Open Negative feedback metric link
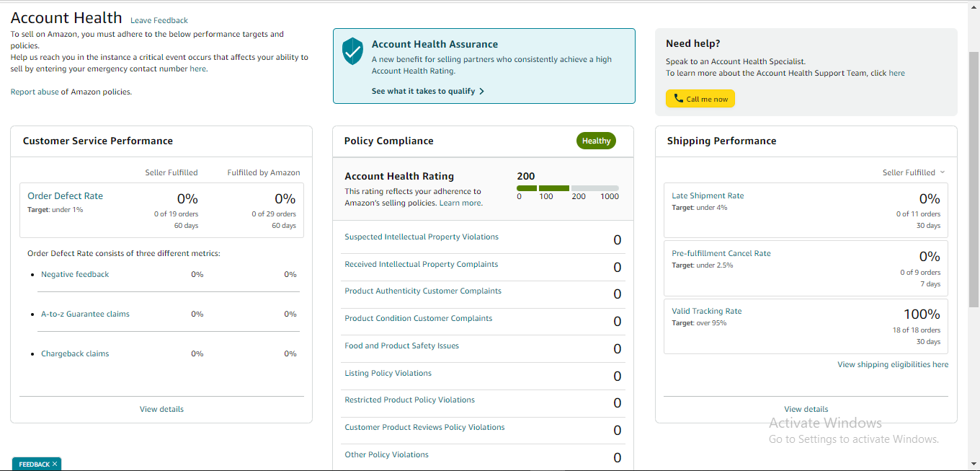This screenshot has height=471, width=980. point(75,275)
